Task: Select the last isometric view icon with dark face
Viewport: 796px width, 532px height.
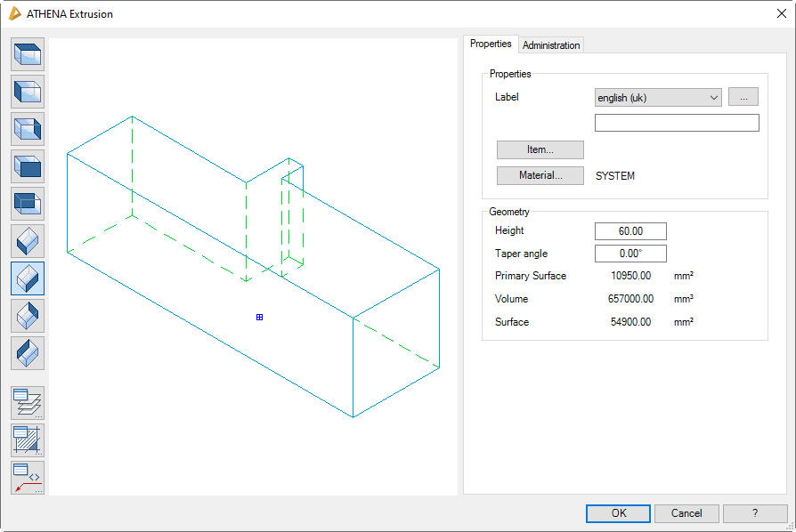Action: pyautogui.click(x=28, y=353)
